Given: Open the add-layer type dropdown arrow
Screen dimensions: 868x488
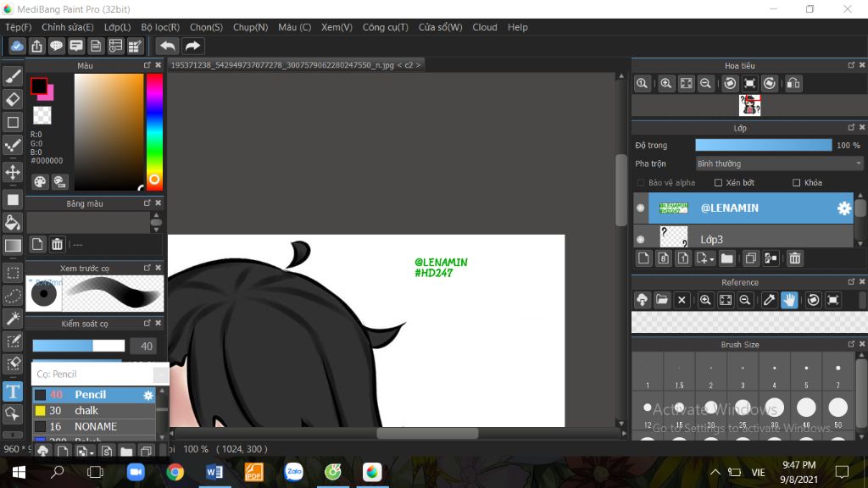Looking at the screenshot, I should tap(712, 259).
